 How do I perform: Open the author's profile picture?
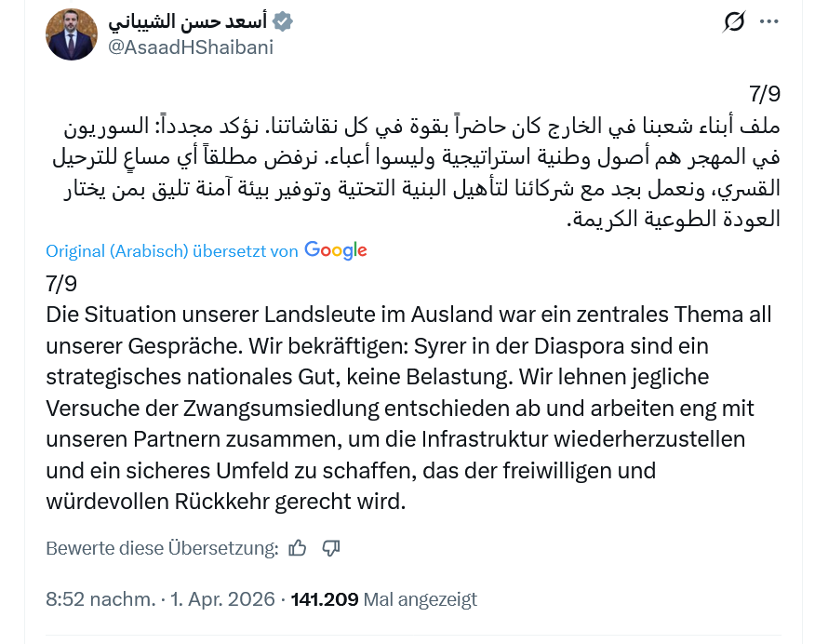(72, 34)
